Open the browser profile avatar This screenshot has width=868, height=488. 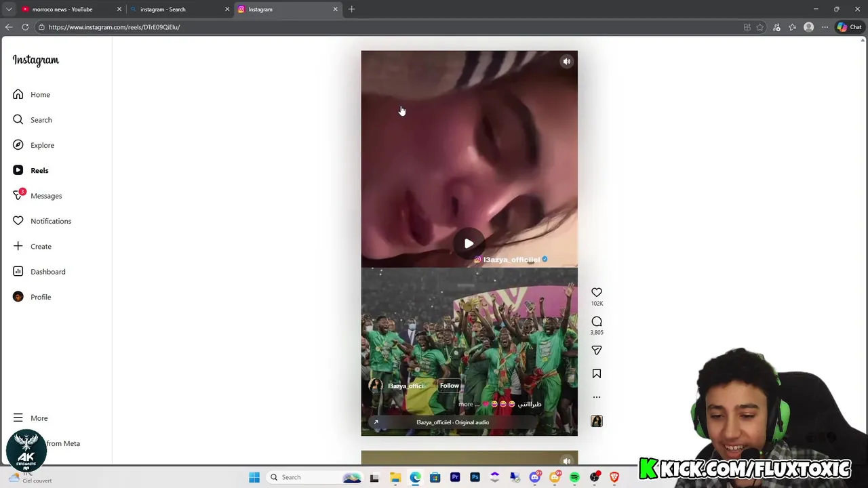point(808,27)
